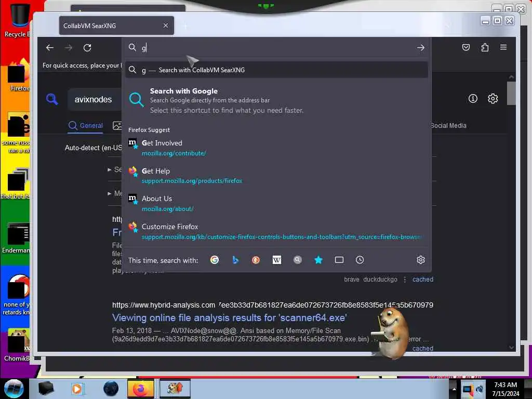This screenshot has width=532, height=399.
Task: Search bookmarks with the star icon
Action: pyautogui.click(x=318, y=260)
